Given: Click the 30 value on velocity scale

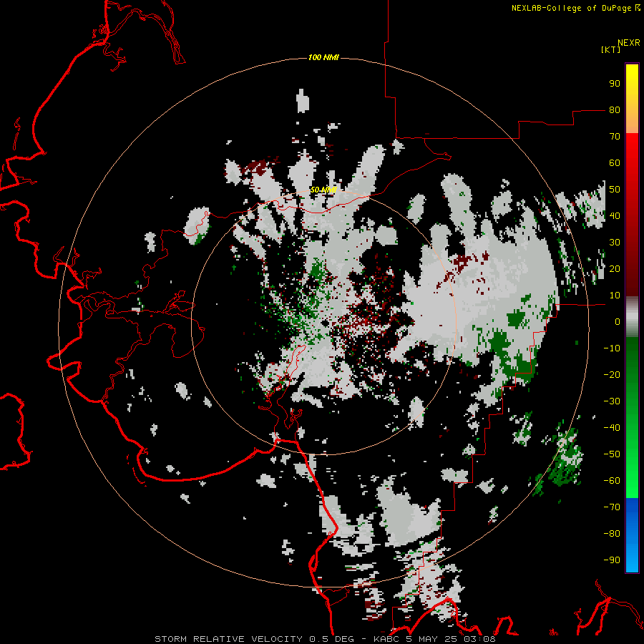Looking at the screenshot, I should click(x=615, y=243).
